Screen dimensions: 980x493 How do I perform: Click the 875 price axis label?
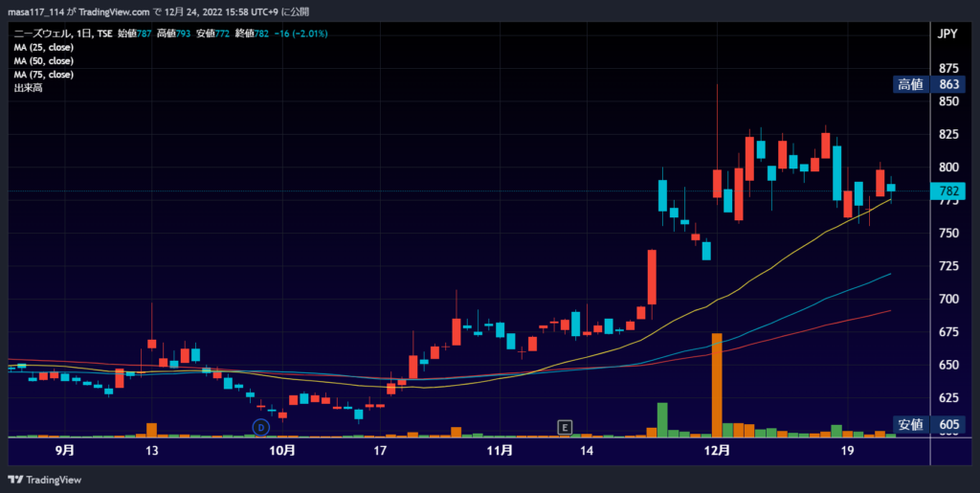pos(948,68)
